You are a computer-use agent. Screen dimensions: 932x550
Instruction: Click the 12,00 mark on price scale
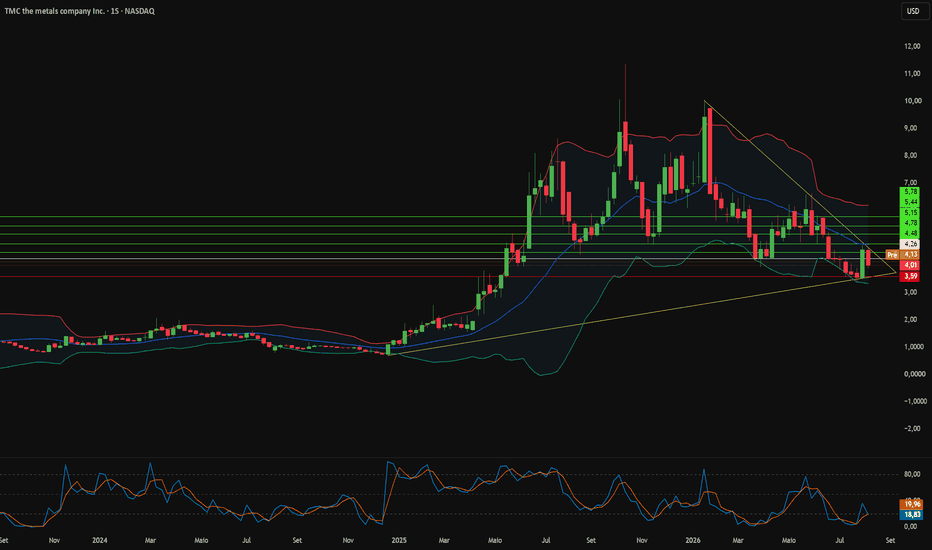[x=912, y=46]
